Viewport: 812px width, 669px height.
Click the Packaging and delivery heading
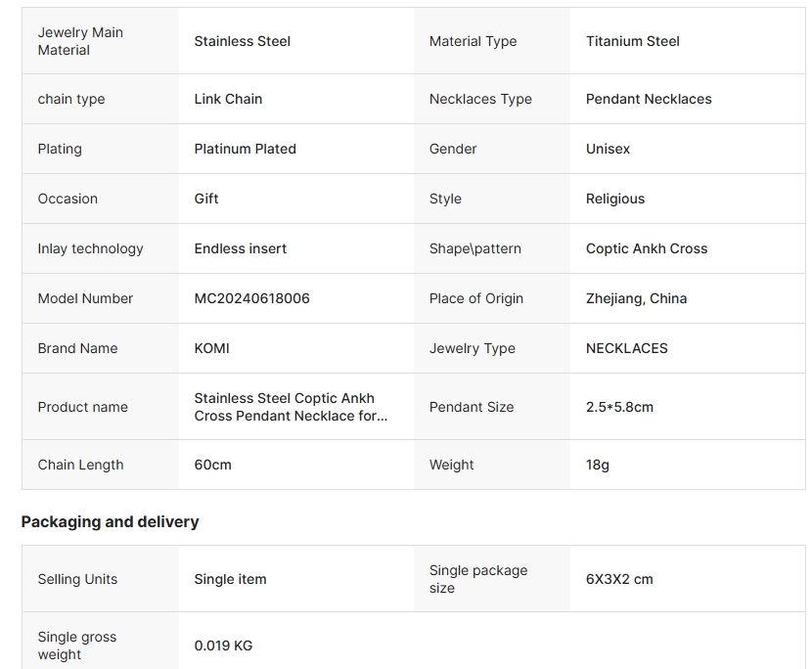110,521
